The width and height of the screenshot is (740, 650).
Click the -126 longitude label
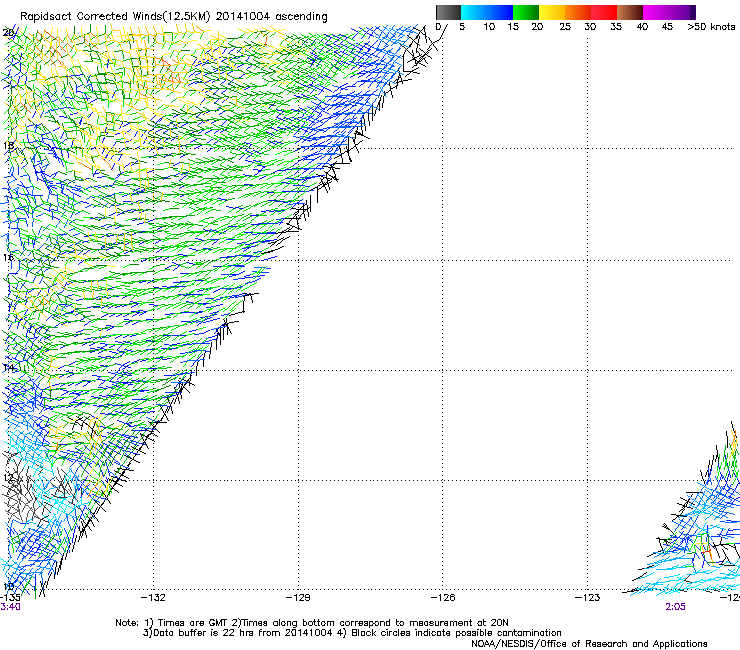pyautogui.click(x=443, y=598)
